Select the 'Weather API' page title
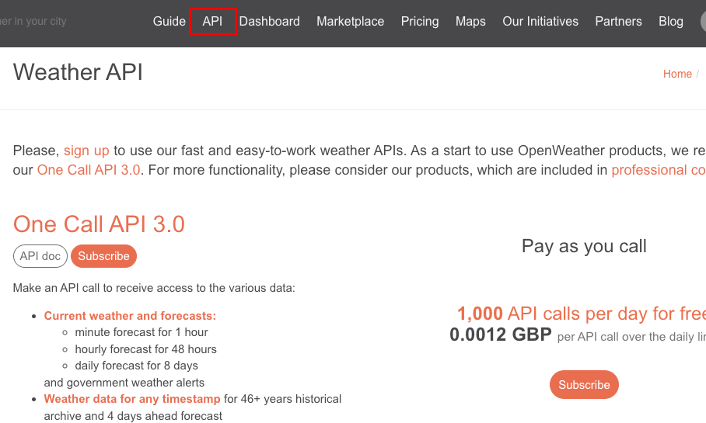Screen dimensions: 706x423 click(x=78, y=72)
